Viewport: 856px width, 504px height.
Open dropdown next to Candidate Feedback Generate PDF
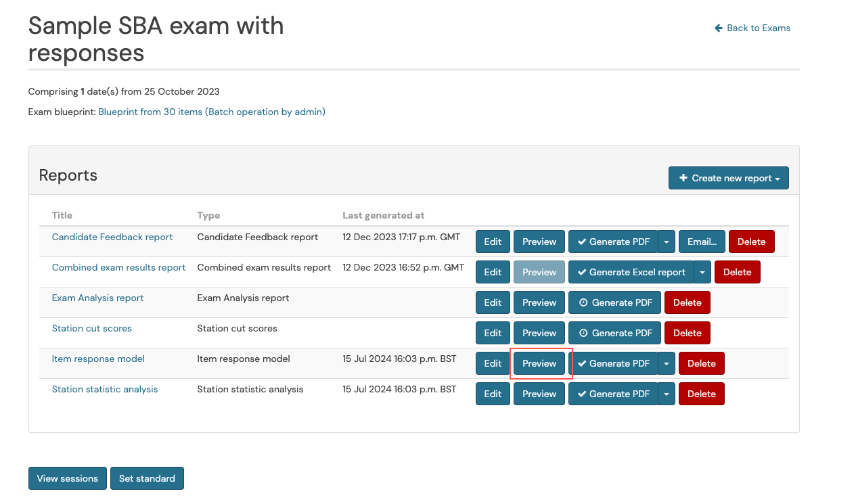coord(667,242)
